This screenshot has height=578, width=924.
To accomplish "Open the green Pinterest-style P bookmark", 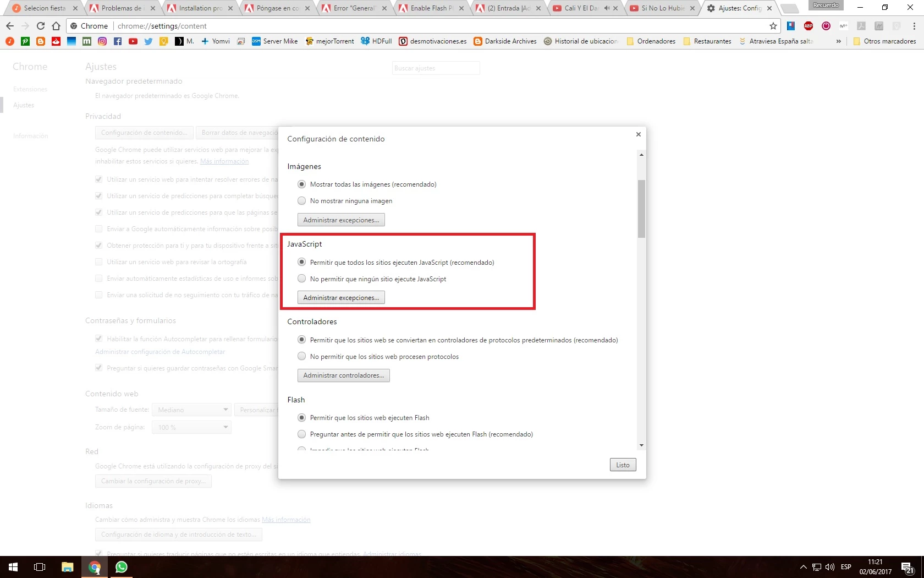I will point(25,41).
